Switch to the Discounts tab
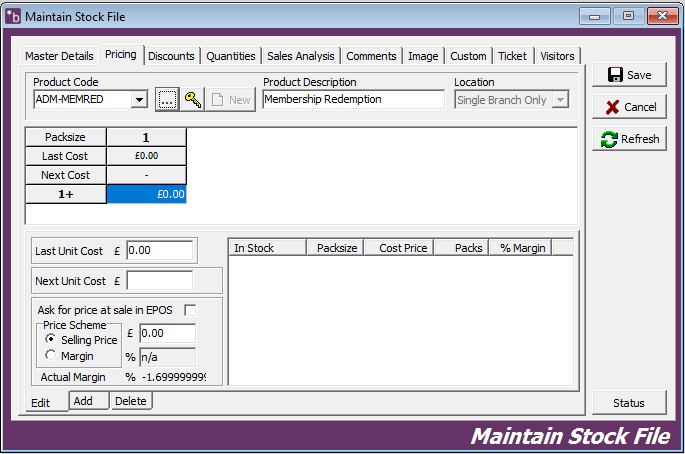 (x=171, y=56)
